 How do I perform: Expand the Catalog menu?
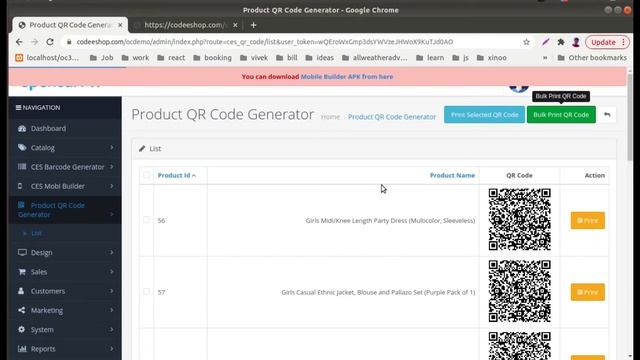65,147
